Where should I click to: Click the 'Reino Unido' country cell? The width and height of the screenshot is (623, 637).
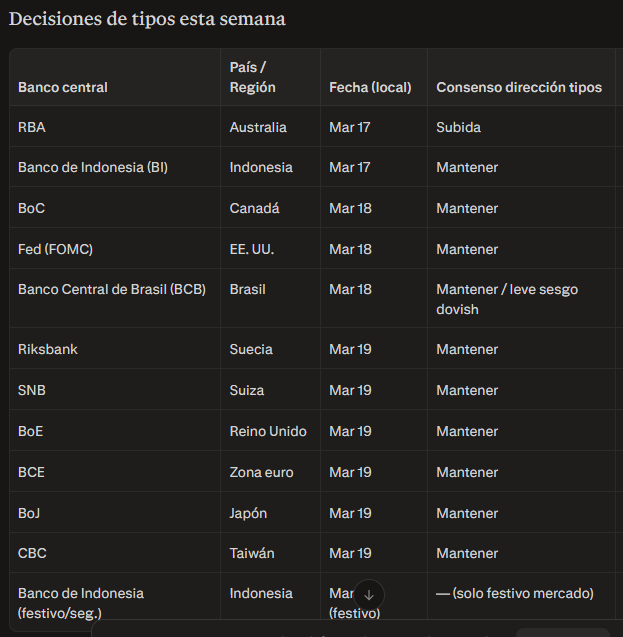pos(268,431)
